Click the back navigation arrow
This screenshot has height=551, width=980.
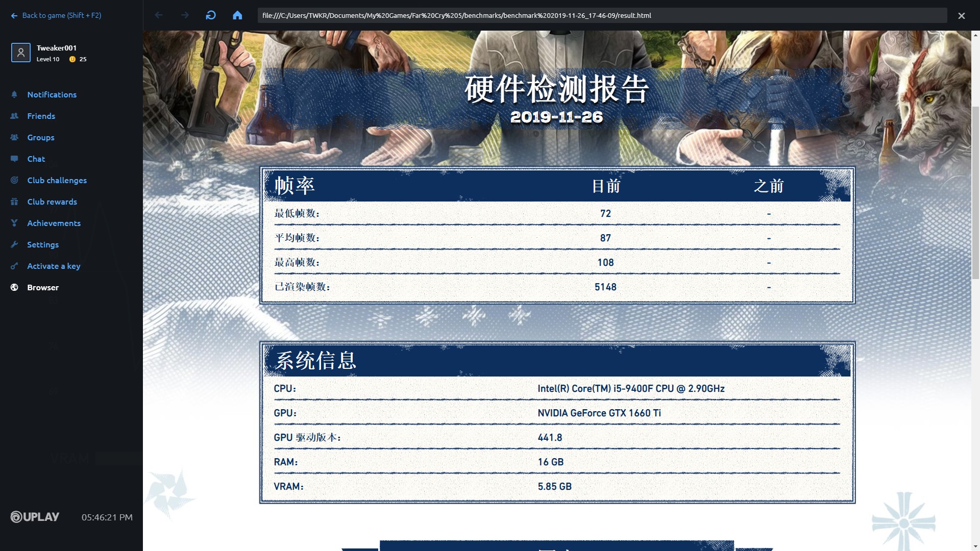pyautogui.click(x=159, y=15)
